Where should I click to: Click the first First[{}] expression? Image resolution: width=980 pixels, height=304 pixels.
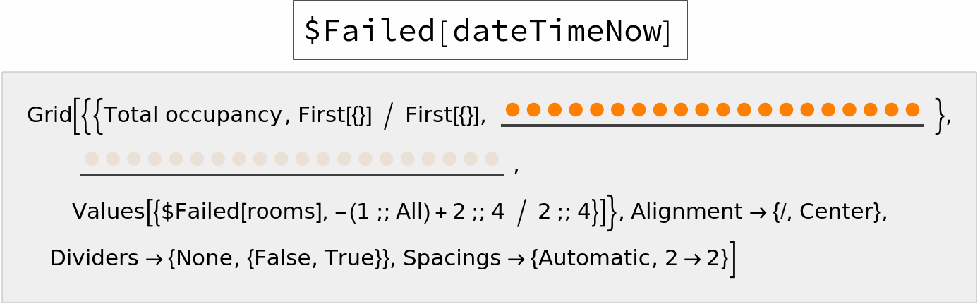[335, 115]
